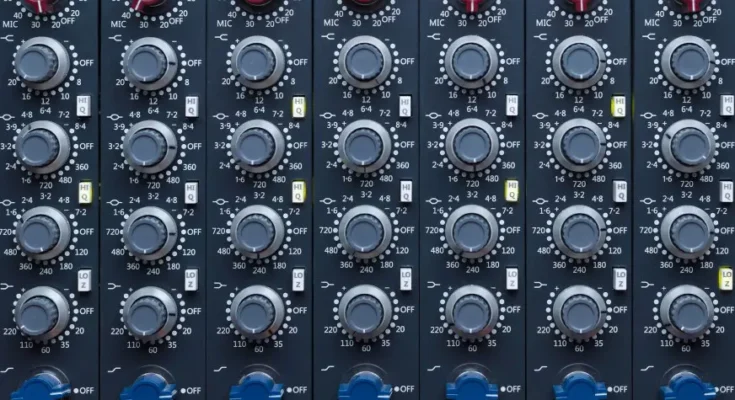The image size is (735, 400).
Task: Touch the 220-to-20 low frequency knob on fourth channel
Action: (365, 311)
